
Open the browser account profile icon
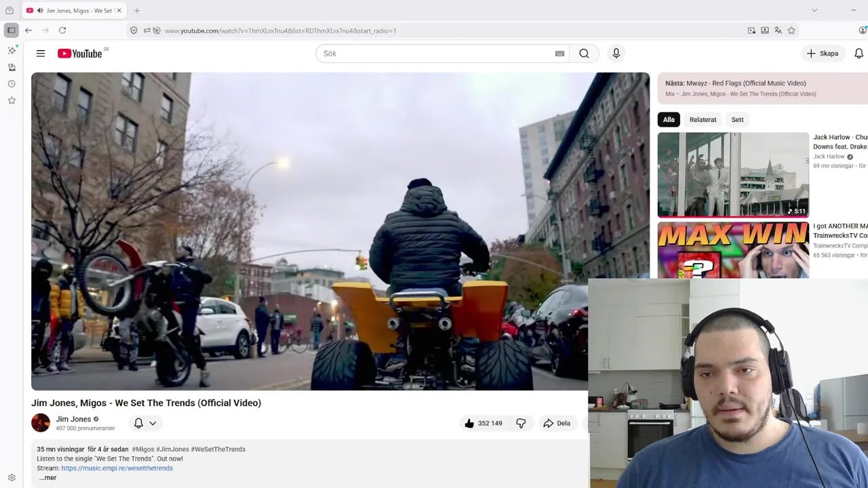[863, 30]
